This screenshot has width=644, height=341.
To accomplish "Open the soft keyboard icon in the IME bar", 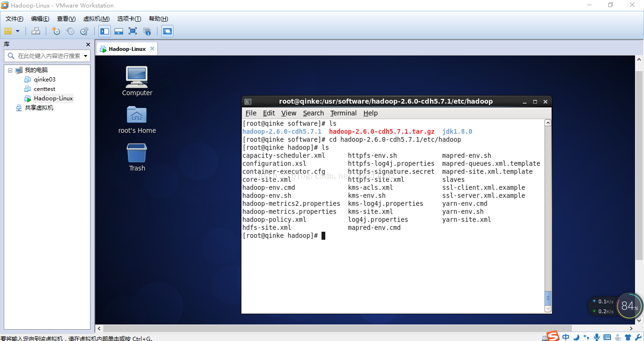I will click(607, 337).
